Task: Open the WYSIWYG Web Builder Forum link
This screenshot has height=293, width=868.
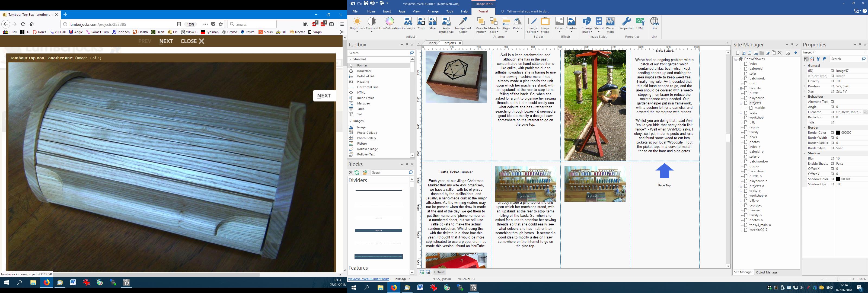Action: pyautogui.click(x=368, y=279)
